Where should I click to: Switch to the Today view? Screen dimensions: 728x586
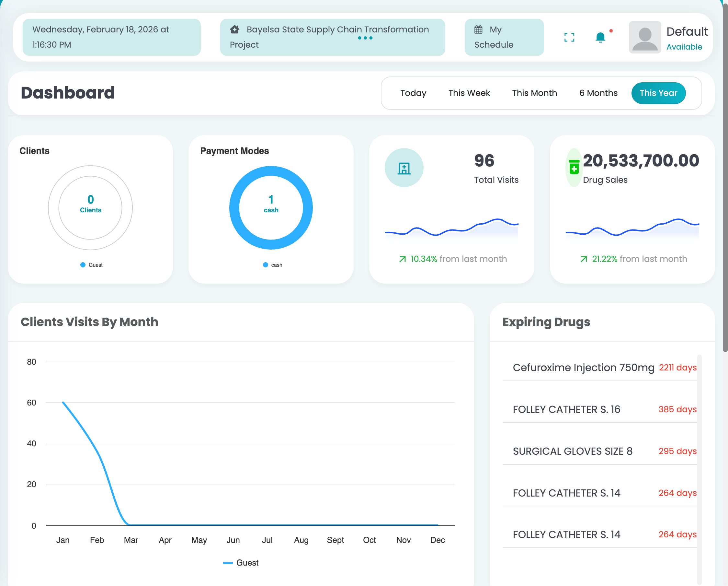[x=413, y=93]
